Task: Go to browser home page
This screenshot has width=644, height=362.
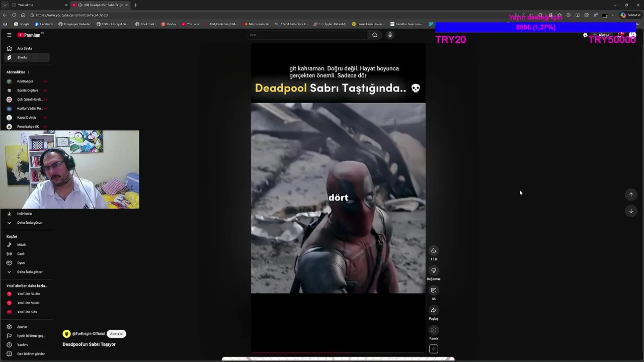Action: [x=23, y=15]
